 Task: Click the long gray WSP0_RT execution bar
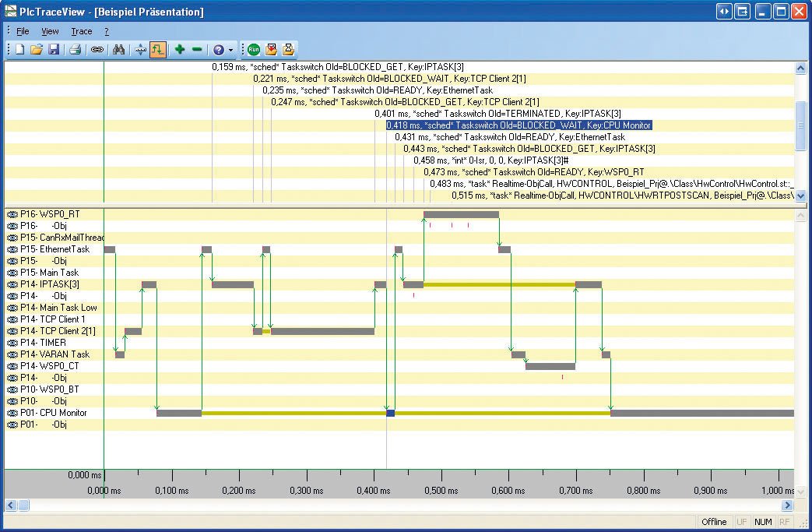(462, 214)
